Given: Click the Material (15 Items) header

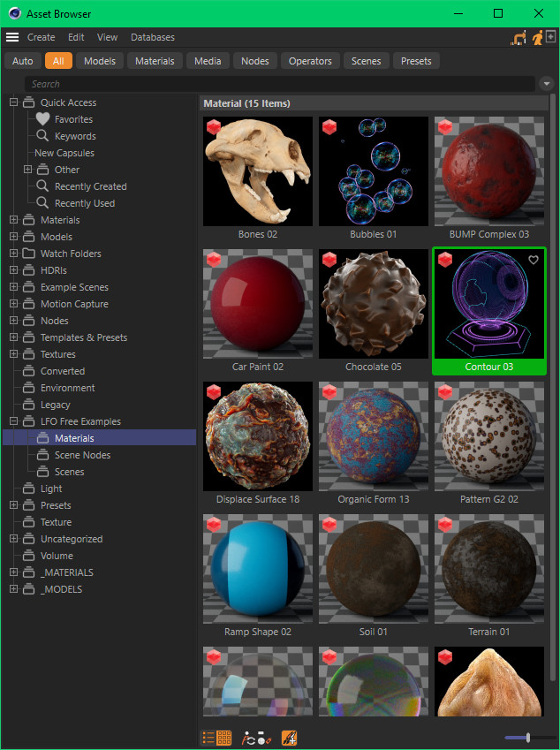Looking at the screenshot, I should (374, 102).
